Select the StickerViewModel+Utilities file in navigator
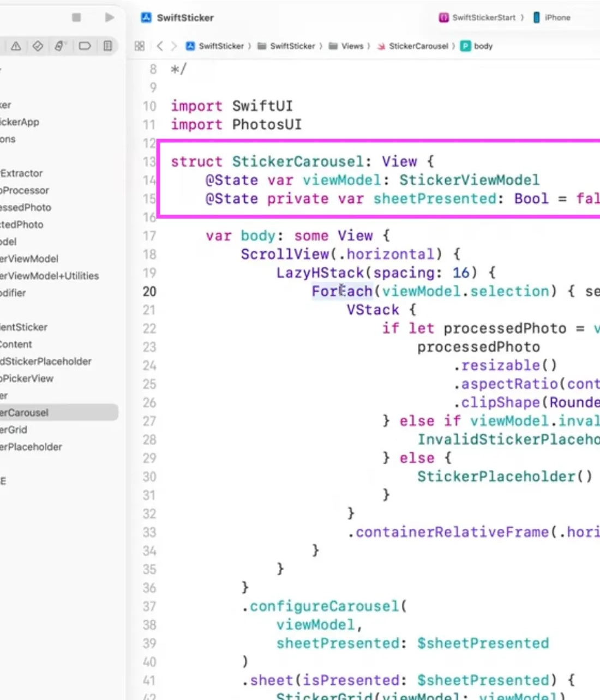This screenshot has width=600, height=700. tap(50, 276)
